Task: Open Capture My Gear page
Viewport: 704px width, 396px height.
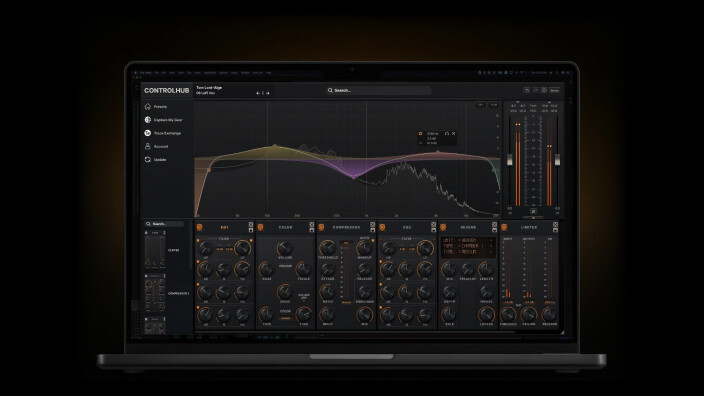Action: click(163, 120)
